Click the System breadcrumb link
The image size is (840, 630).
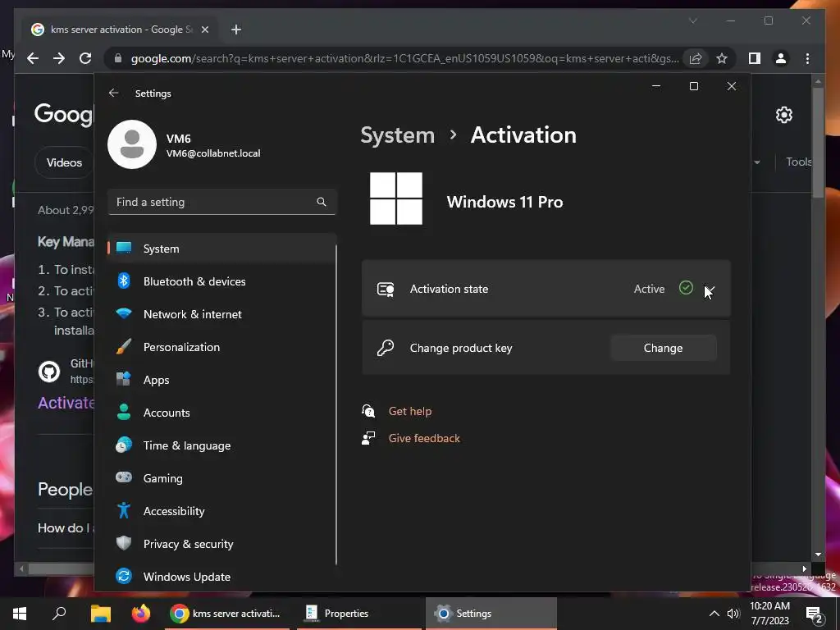coord(398,135)
